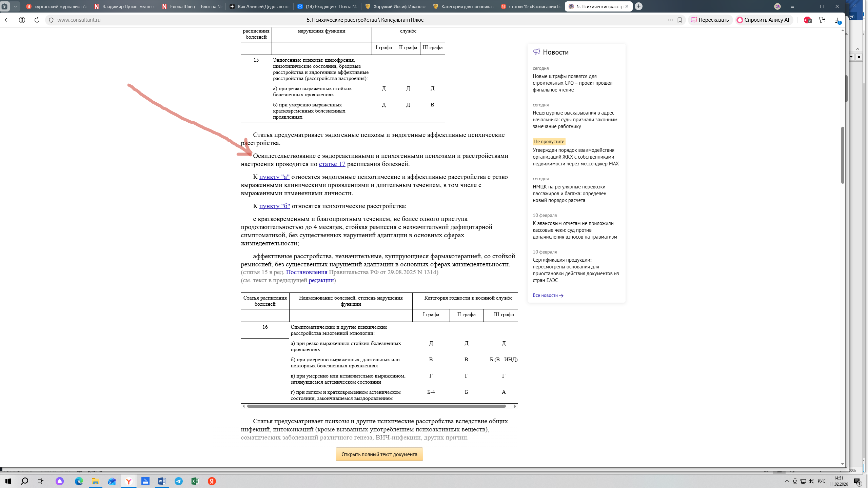Open the browser profile avatar
This screenshot has width=868, height=488.
(777, 6)
